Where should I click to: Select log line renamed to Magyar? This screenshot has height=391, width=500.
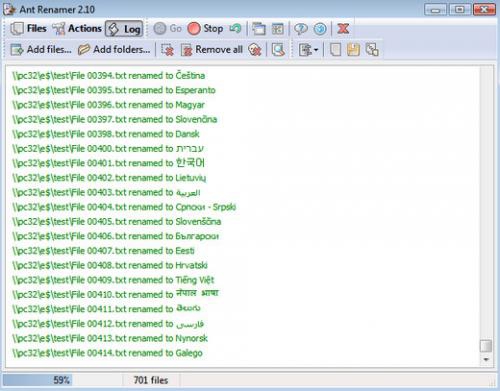coord(108,105)
